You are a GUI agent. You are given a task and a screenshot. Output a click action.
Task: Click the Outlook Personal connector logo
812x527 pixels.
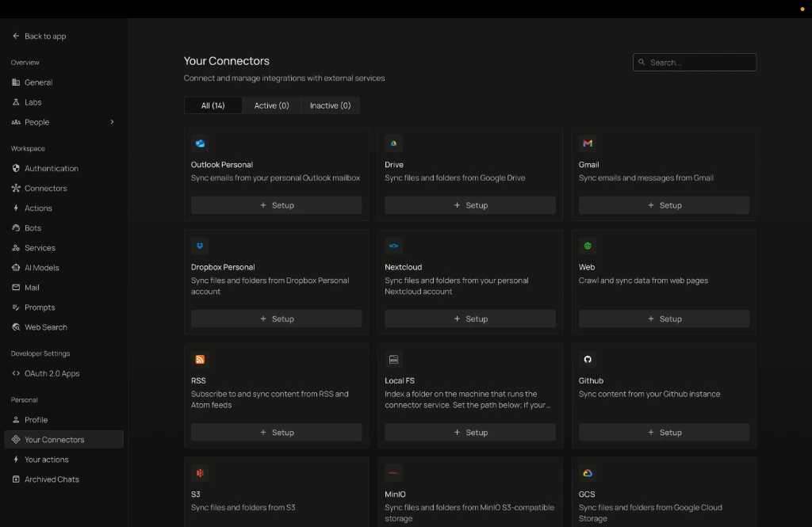point(200,143)
